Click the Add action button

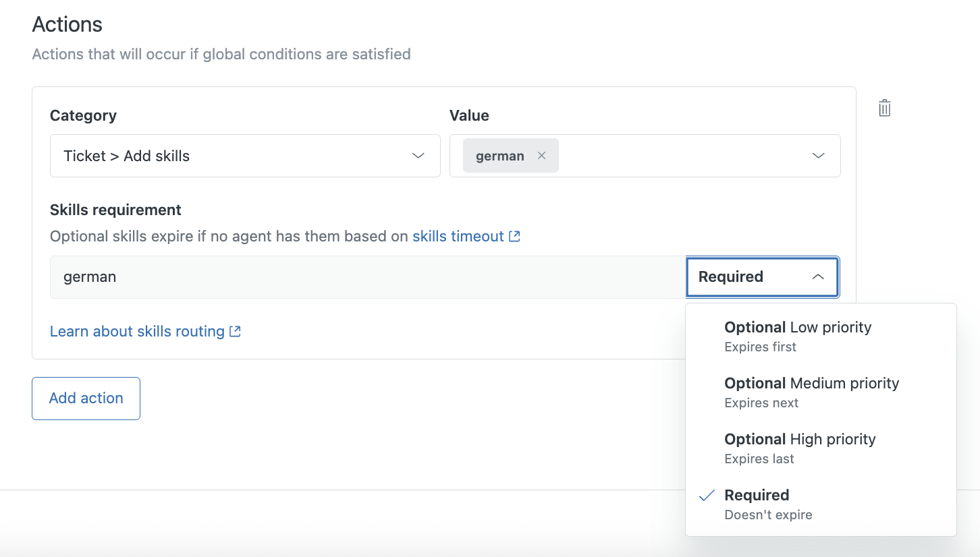click(x=86, y=399)
